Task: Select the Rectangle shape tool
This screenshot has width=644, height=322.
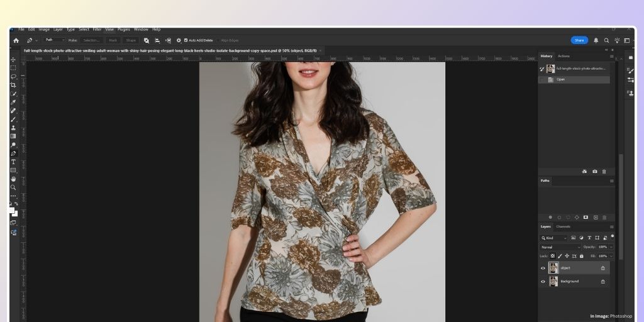Action: pos(13,170)
